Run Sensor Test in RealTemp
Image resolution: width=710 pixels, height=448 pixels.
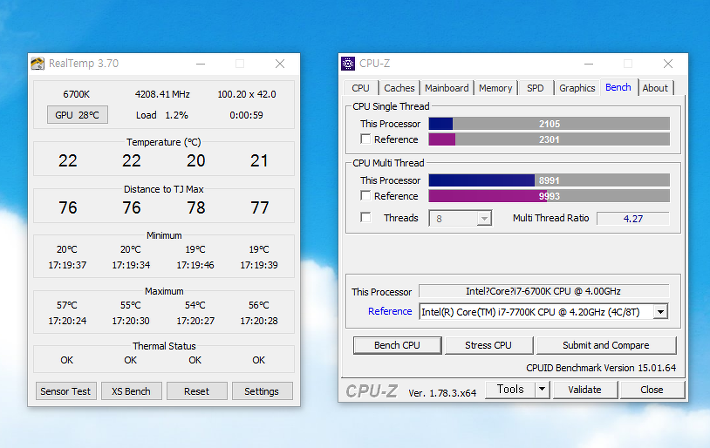click(65, 391)
